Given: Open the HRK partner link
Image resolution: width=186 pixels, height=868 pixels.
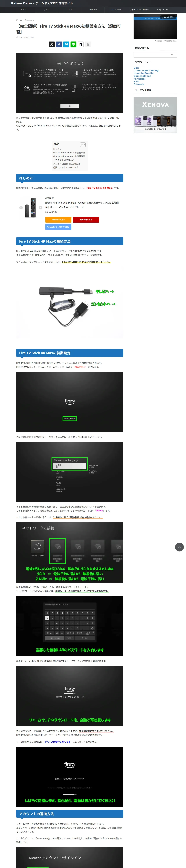Looking at the screenshot, I should pyautogui.click(x=136, y=82).
